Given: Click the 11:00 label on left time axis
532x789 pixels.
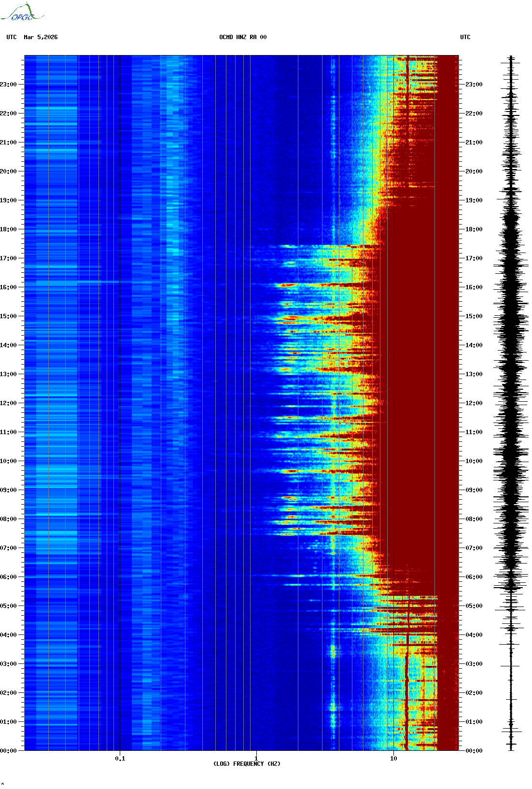Looking at the screenshot, I should tap(8, 432).
